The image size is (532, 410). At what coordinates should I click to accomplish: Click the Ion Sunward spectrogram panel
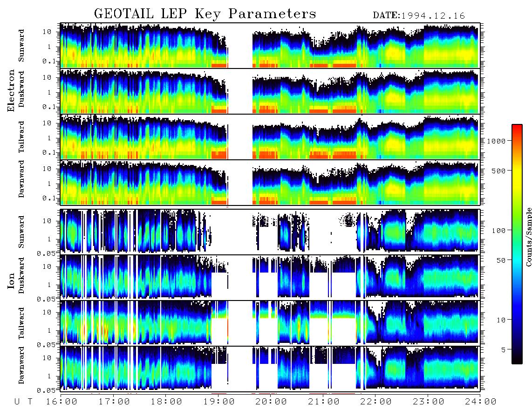point(270,232)
